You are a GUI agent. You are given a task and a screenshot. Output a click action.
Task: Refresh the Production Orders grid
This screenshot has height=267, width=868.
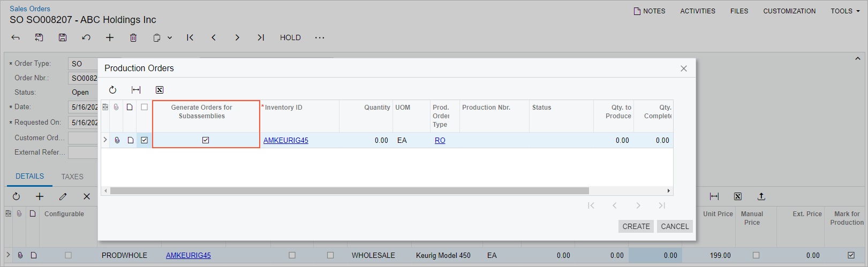coord(112,90)
